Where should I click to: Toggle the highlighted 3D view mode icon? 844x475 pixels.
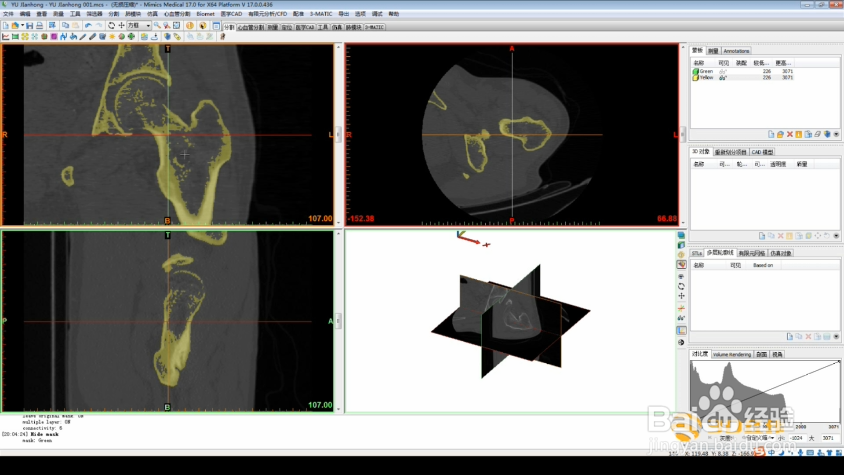681,265
